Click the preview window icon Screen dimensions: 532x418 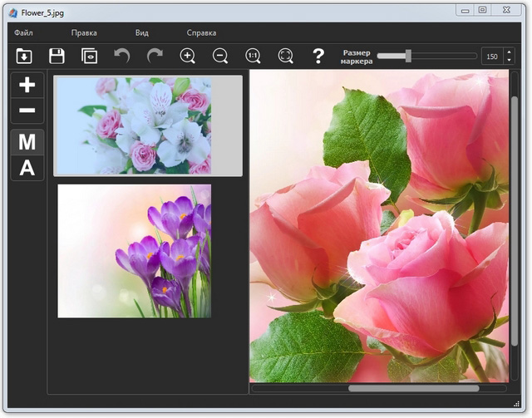click(89, 57)
